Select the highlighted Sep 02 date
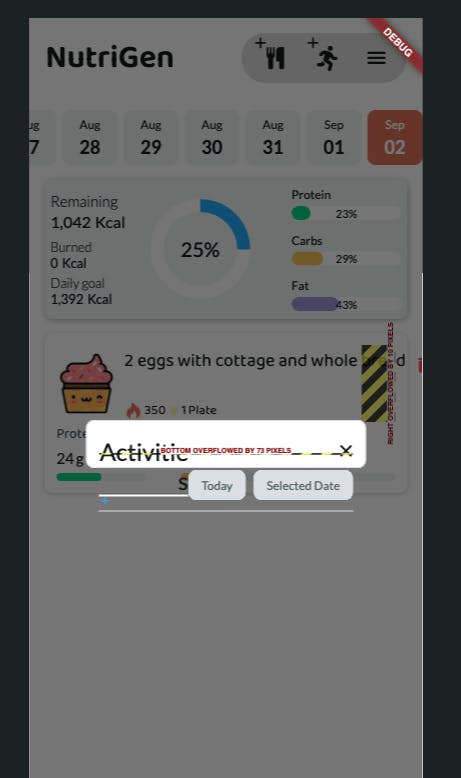 395,137
